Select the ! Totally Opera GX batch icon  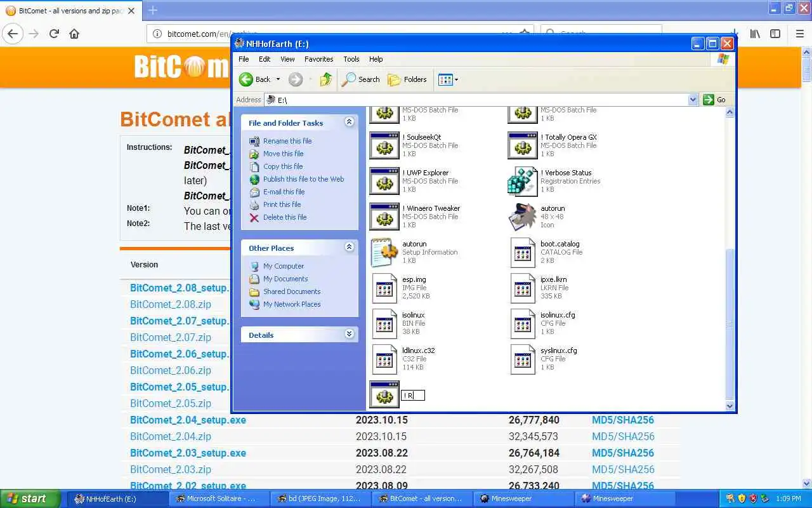tap(522, 146)
